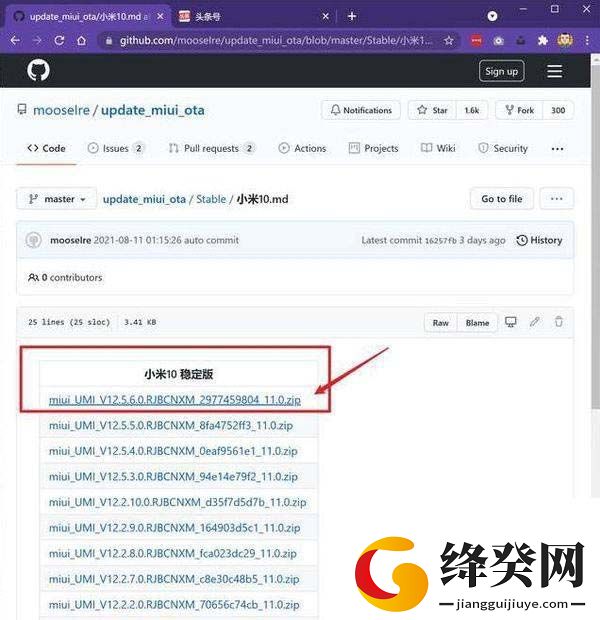This screenshot has width=600, height=620.
Task: Open latest commit 16257fb hash link
Action: (441, 240)
